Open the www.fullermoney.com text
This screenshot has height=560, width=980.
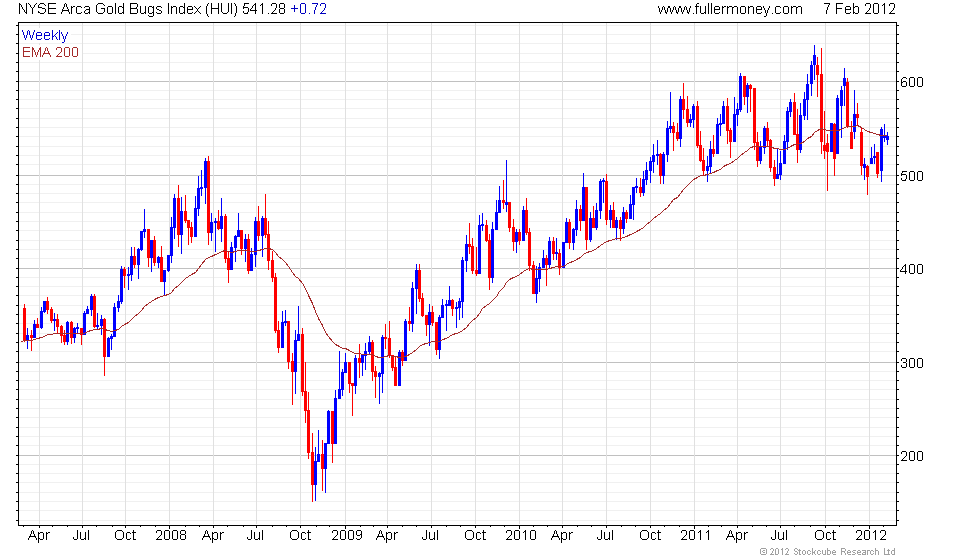[x=730, y=9]
